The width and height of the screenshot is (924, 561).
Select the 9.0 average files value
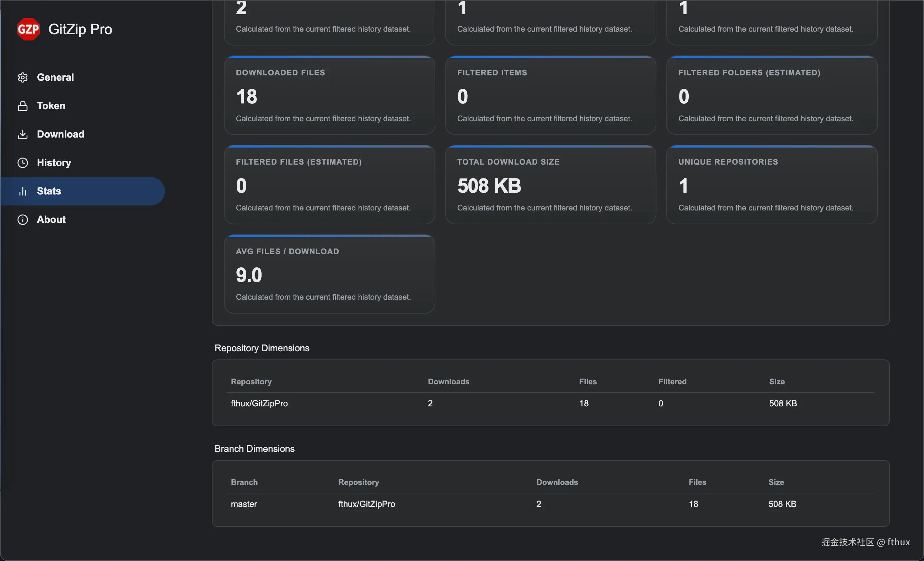249,275
